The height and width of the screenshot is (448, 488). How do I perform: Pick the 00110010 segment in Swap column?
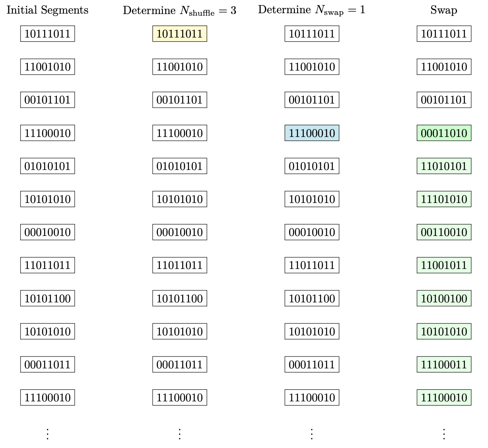tap(444, 232)
